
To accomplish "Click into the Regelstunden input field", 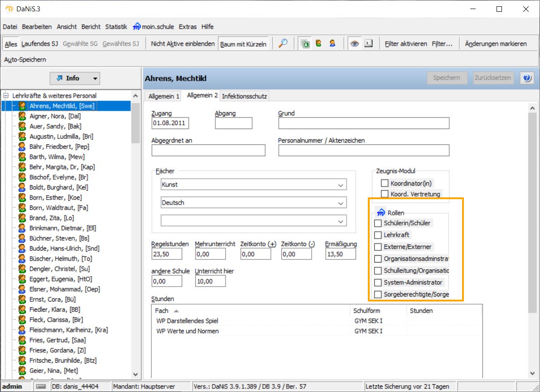I will pos(166,254).
